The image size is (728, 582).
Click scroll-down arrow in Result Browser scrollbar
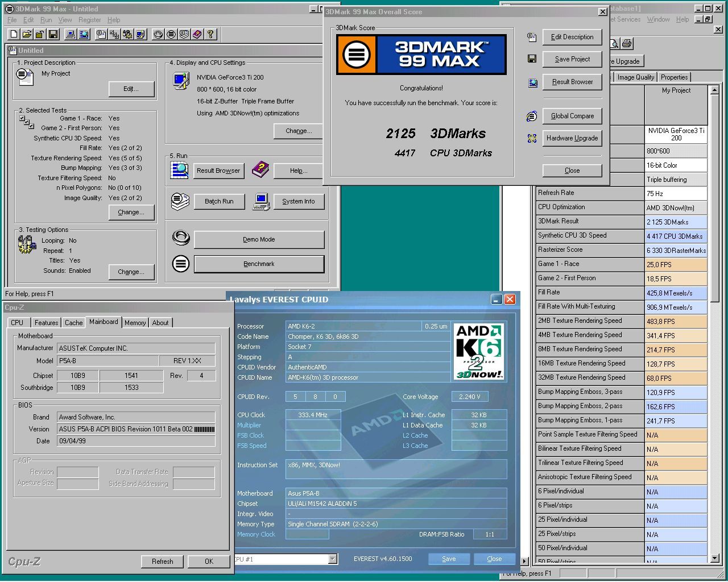714,558
